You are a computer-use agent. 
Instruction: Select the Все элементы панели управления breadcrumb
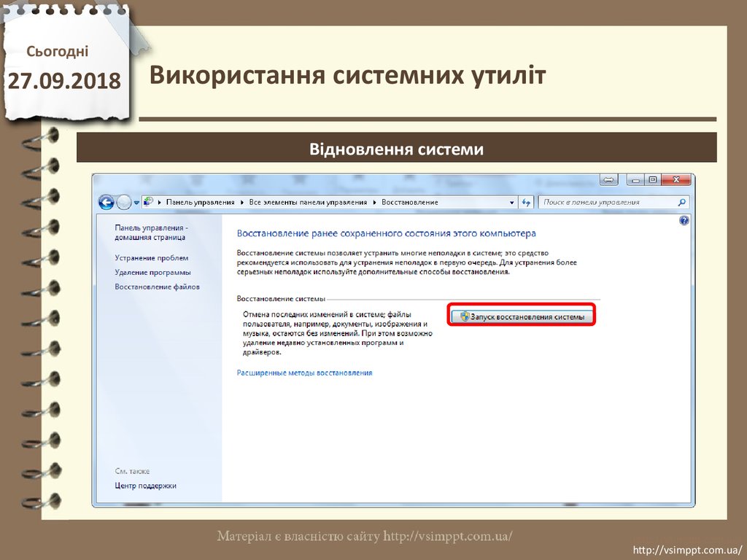pyautogui.click(x=309, y=202)
